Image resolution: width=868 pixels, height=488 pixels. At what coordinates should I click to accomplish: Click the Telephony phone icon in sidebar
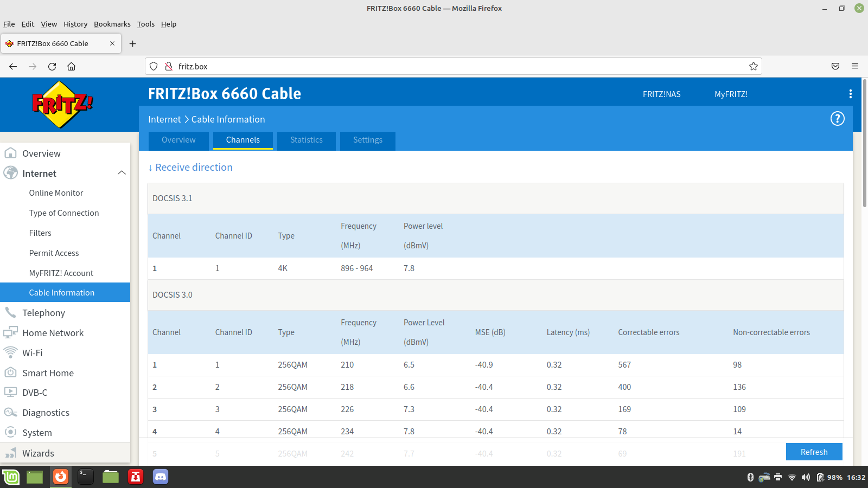10,312
